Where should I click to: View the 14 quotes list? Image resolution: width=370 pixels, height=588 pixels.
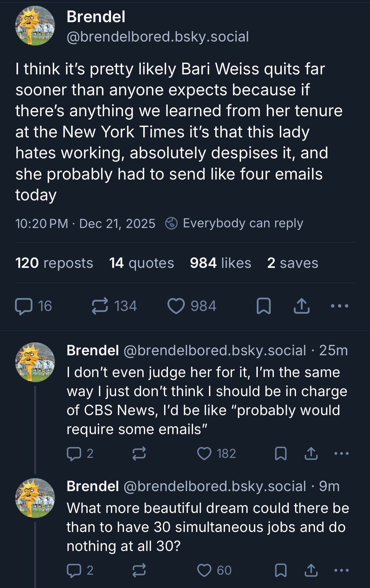[x=142, y=263]
